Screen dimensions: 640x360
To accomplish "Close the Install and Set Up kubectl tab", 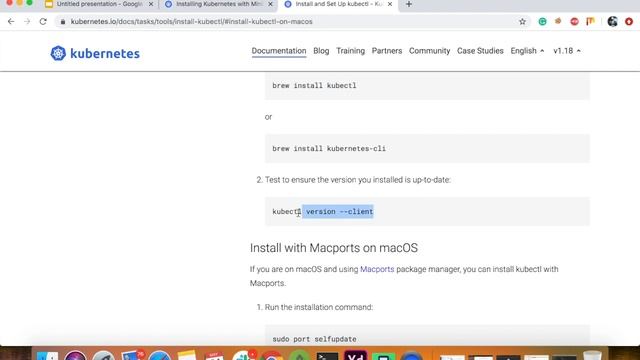I will pos(390,4).
